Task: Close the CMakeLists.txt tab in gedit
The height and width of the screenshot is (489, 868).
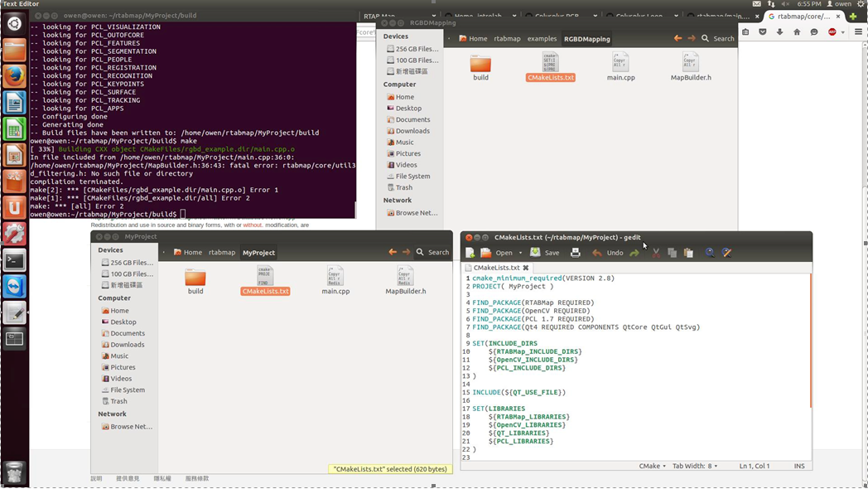Action: (x=526, y=269)
